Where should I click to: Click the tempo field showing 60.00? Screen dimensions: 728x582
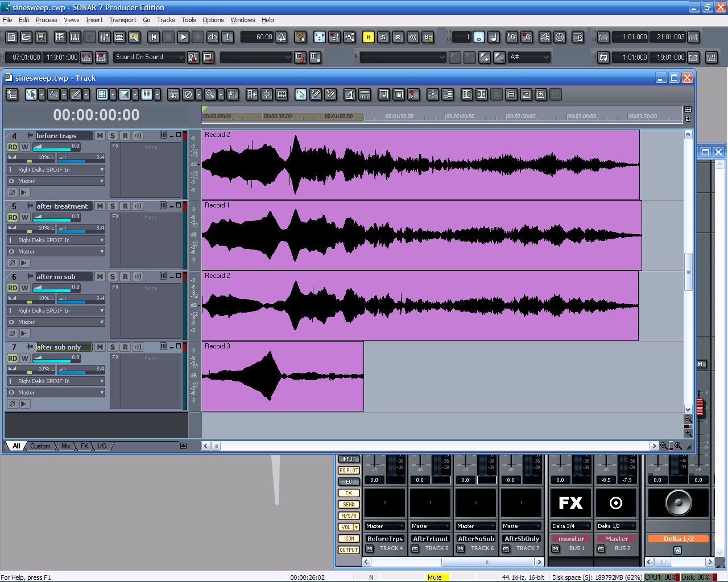(258, 37)
